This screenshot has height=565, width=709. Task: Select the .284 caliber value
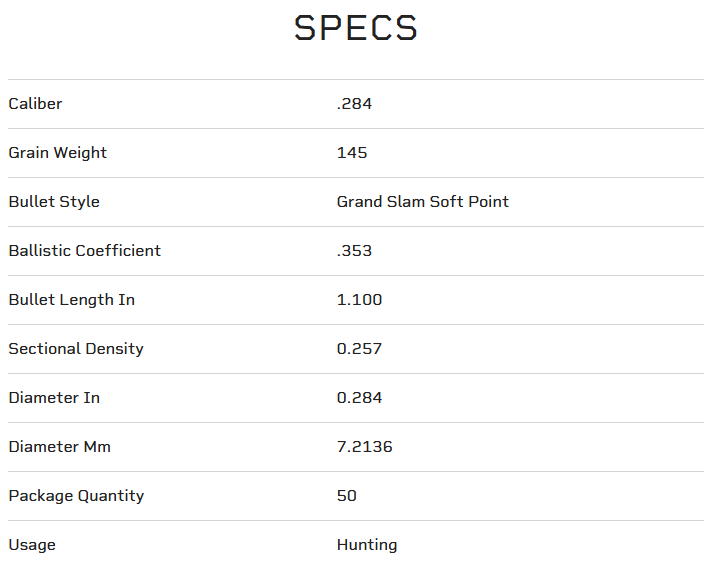click(x=354, y=104)
